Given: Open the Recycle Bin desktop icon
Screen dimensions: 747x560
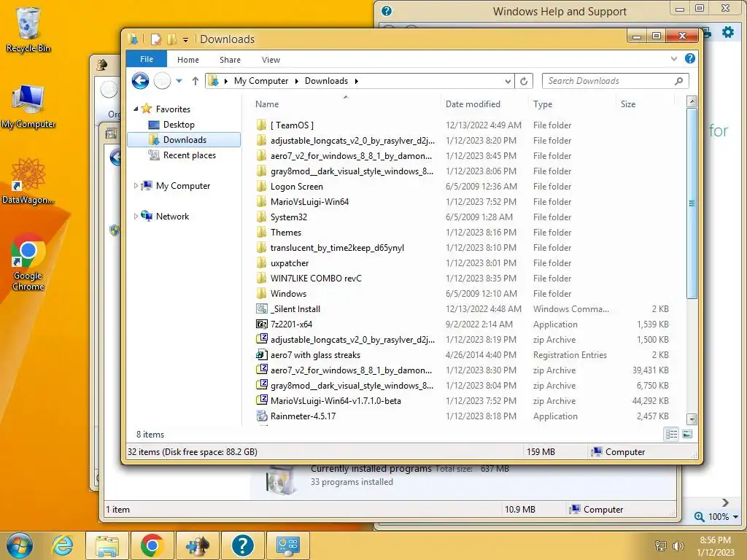Looking at the screenshot, I should pyautogui.click(x=28, y=29).
